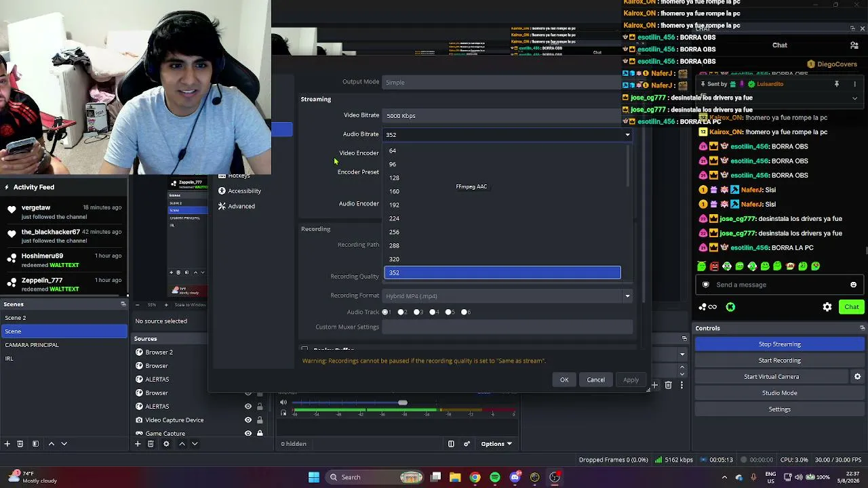The height and width of the screenshot is (488, 868).
Task: Open the chat community users list icon
Action: click(854, 45)
